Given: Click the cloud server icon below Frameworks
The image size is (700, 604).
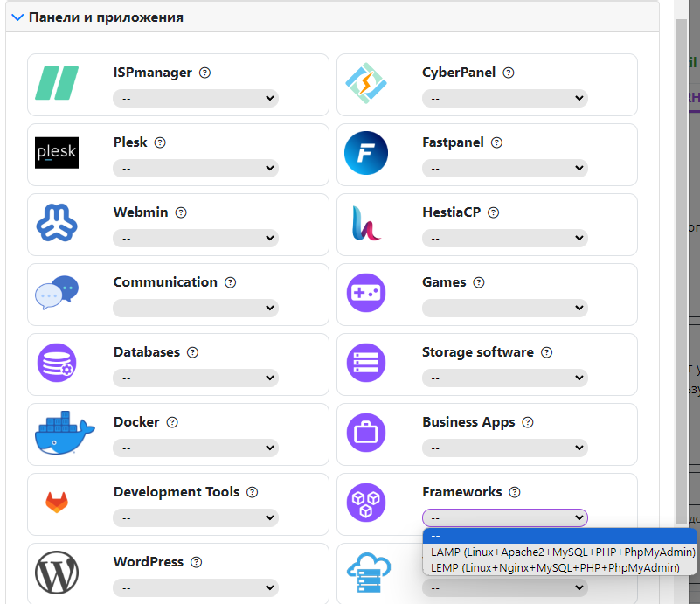Looking at the screenshot, I should point(369,573).
